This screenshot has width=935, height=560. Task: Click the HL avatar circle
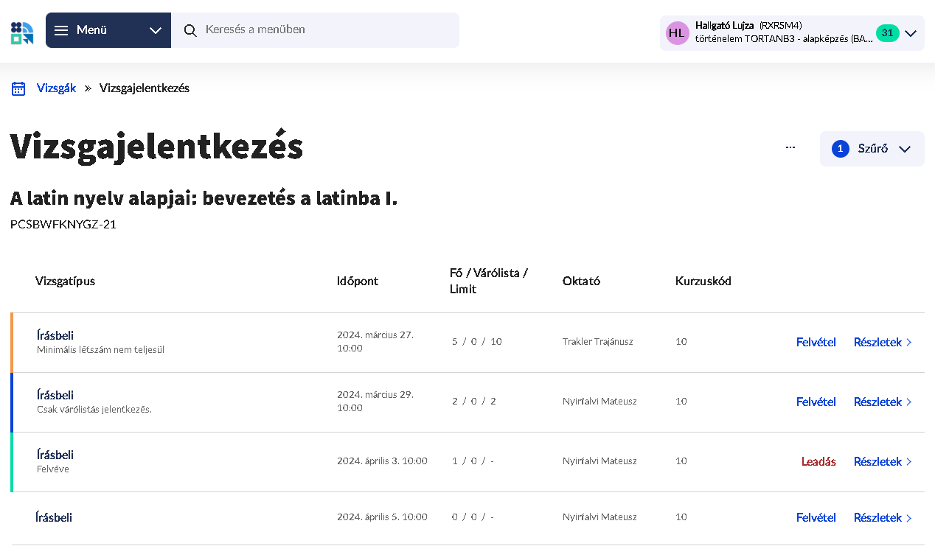(677, 32)
